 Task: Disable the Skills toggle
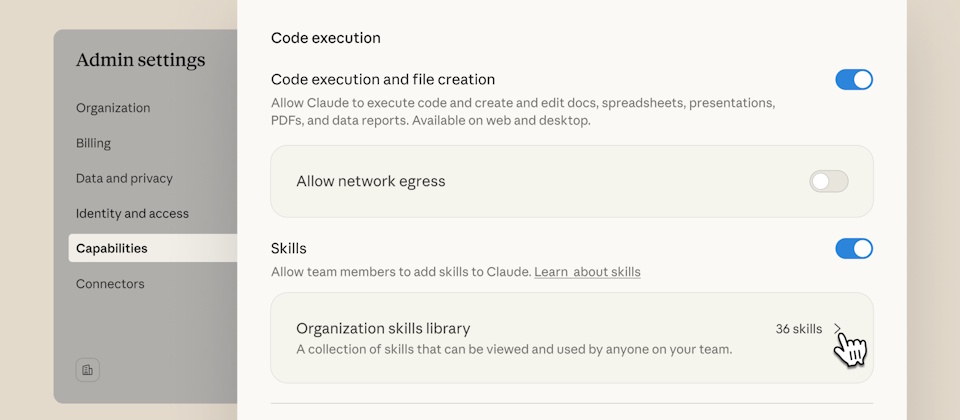[854, 248]
